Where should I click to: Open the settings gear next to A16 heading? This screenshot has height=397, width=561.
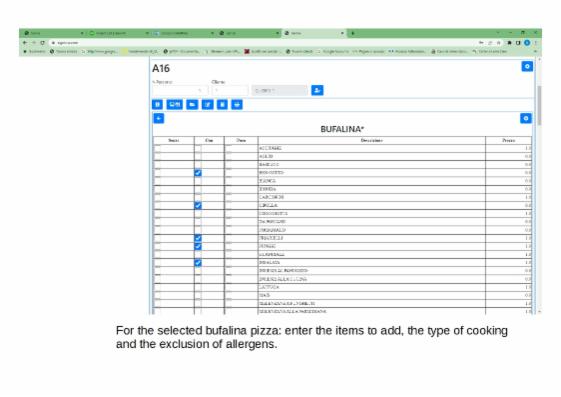tap(527, 67)
